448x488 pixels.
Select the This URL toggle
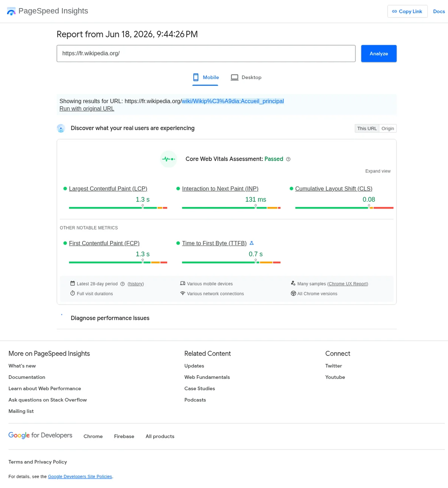click(367, 129)
